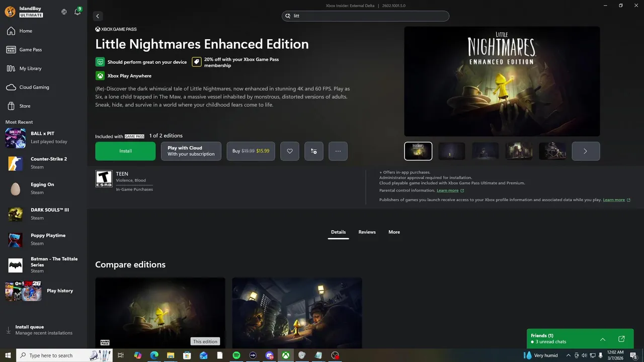Viewport: 644px width, 362px height.
Task: Open Egging On from Most Recent
Action: tap(43, 189)
